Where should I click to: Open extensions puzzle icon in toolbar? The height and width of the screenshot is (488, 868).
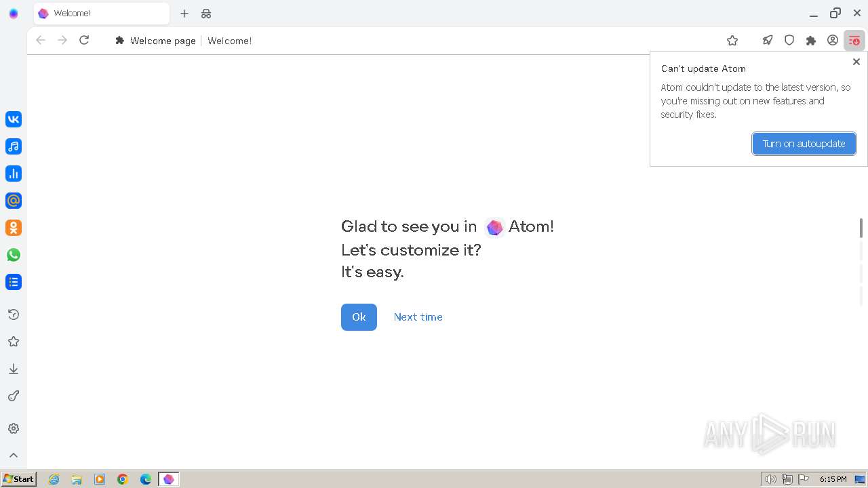click(811, 41)
